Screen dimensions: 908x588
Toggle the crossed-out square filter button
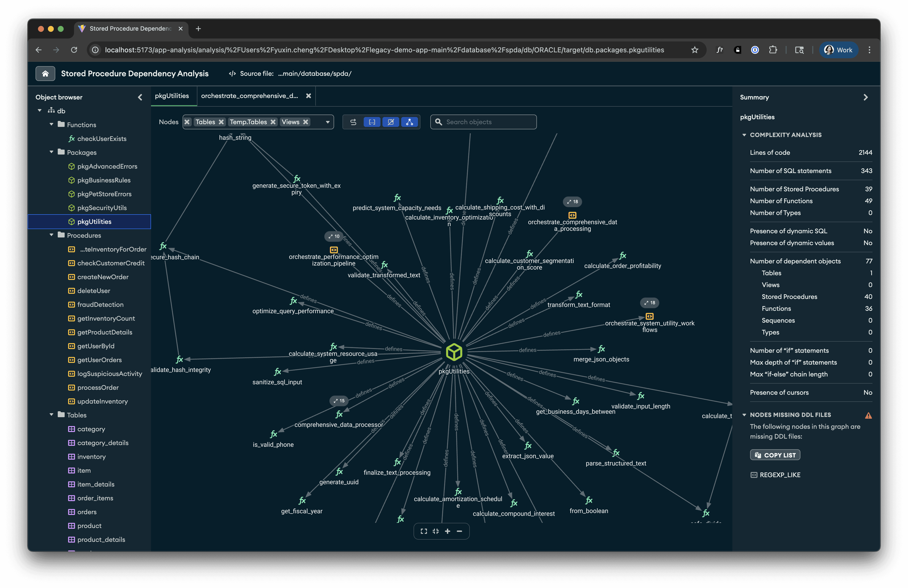pos(391,122)
